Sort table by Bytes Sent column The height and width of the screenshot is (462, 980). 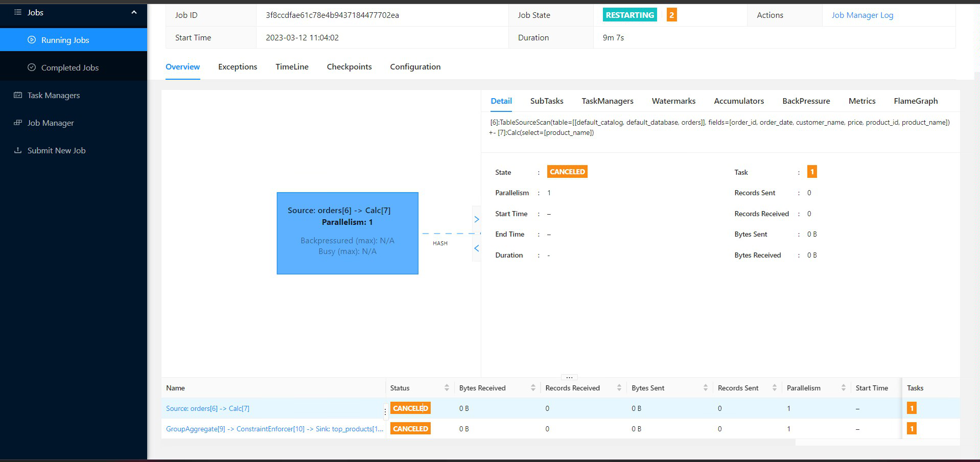pyautogui.click(x=706, y=388)
